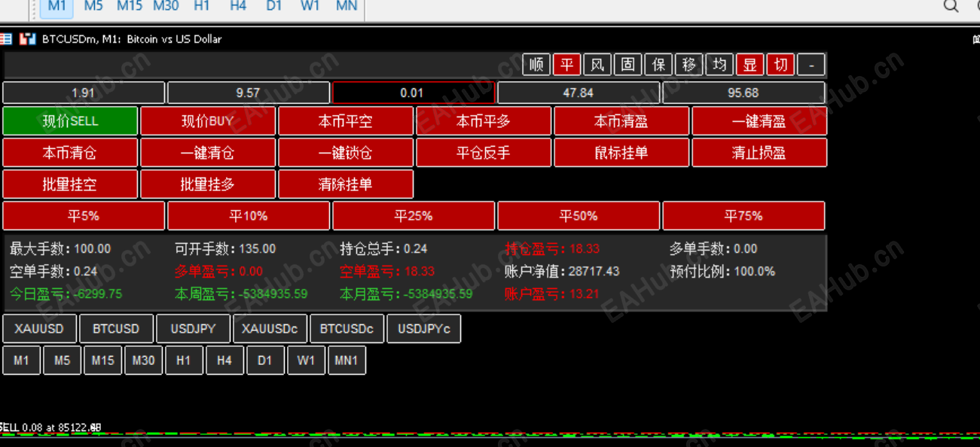980x447 pixels.
Task: Click panel M15 timeframe button
Action: tap(103, 360)
